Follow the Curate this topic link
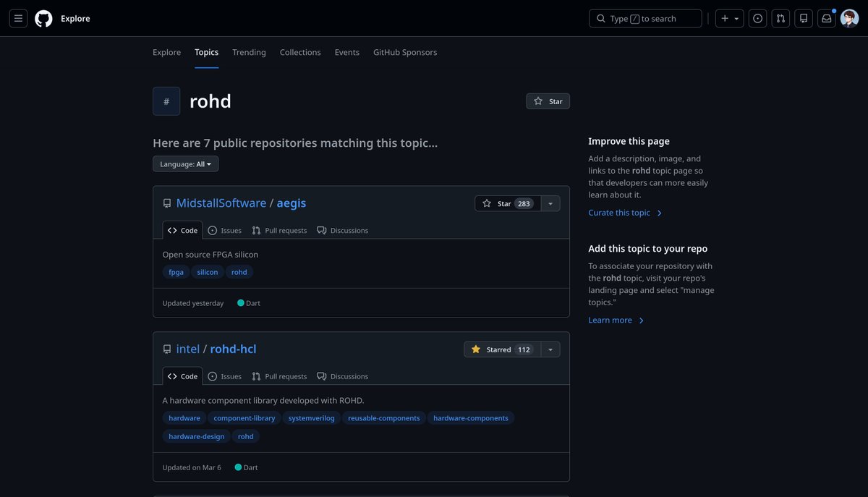The height and width of the screenshot is (497, 868). pyautogui.click(x=626, y=213)
